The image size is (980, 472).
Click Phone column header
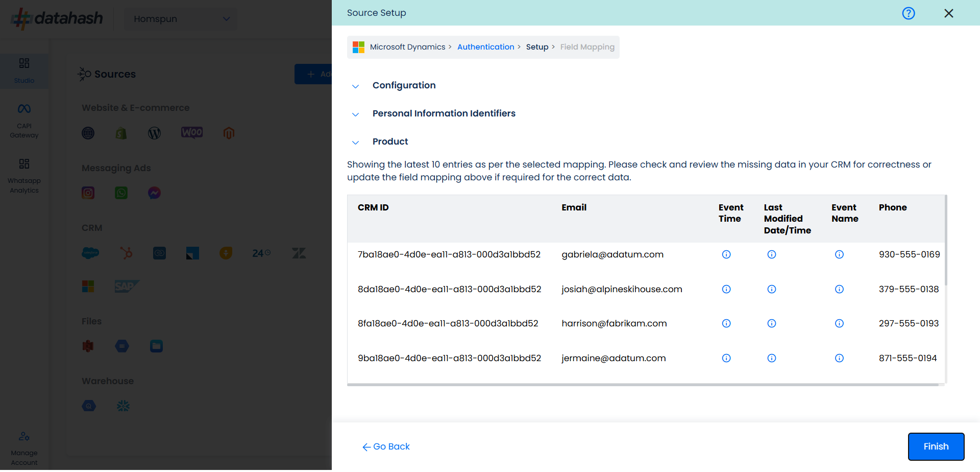(893, 207)
